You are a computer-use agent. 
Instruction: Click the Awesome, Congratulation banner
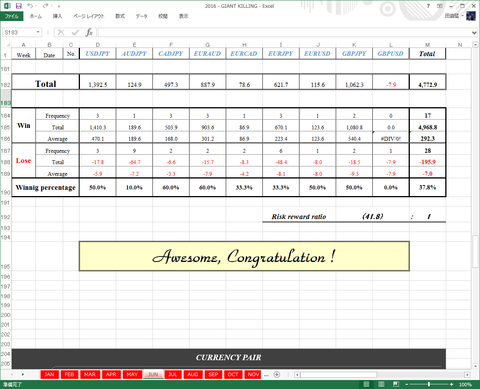click(x=244, y=256)
